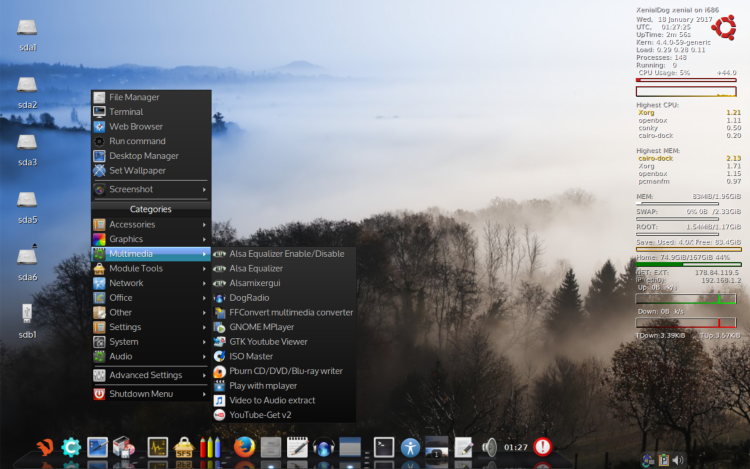Click the tray network icon

tap(648, 460)
